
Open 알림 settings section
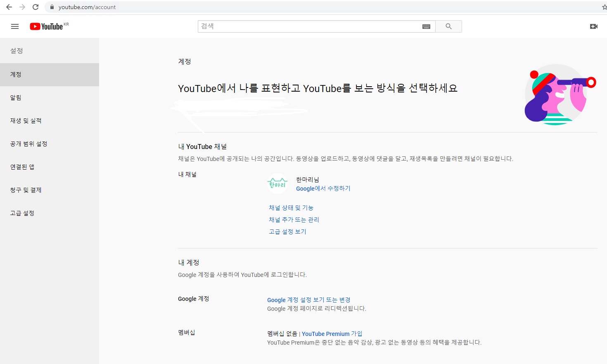pos(50,98)
